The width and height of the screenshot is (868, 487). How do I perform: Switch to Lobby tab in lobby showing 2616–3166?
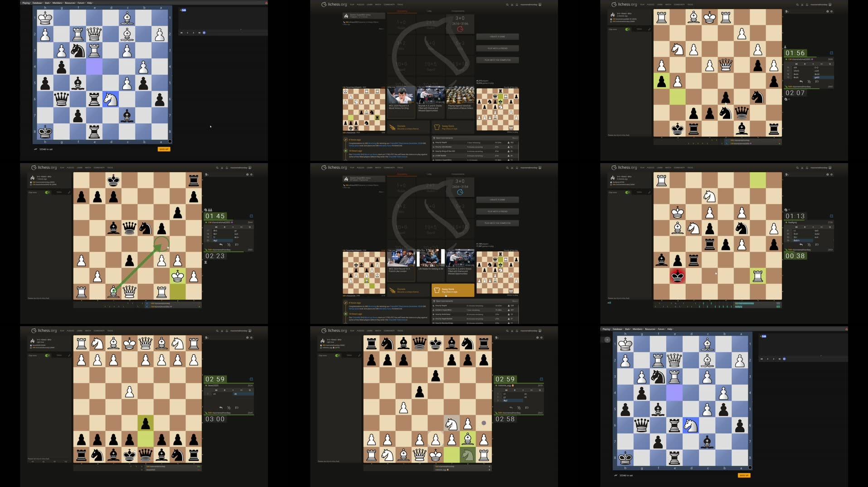(429, 11)
